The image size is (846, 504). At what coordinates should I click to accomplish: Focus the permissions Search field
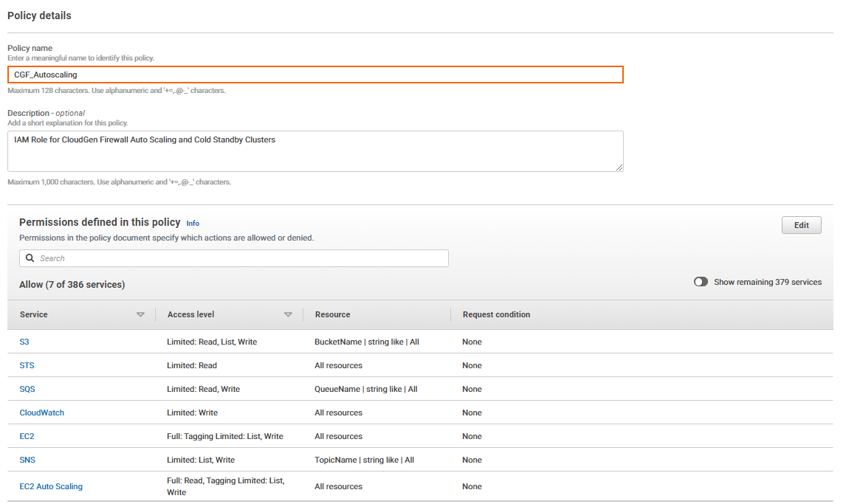pos(233,258)
